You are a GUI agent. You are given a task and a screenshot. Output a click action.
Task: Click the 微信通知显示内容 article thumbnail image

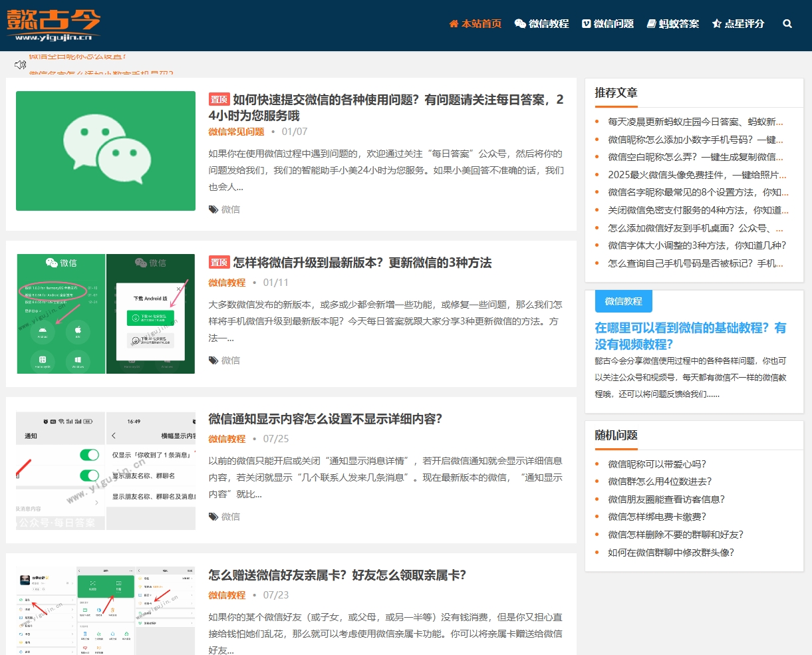[106, 471]
